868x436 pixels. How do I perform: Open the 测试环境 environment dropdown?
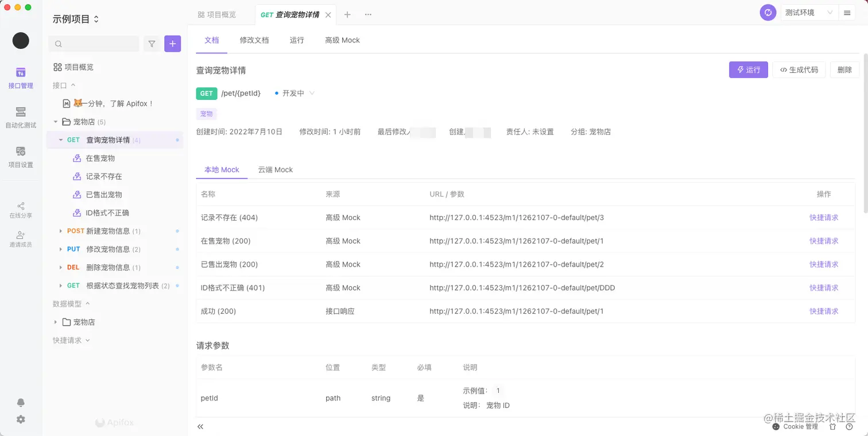809,12
